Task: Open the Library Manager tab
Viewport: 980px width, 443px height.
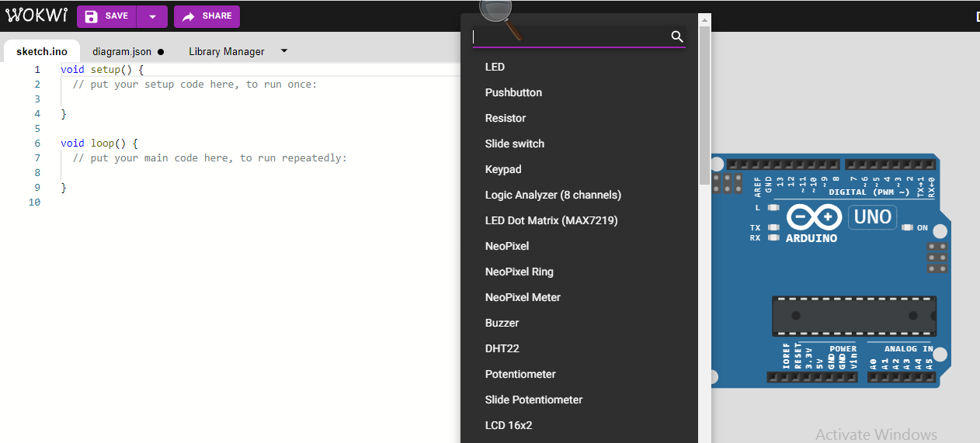Action: click(x=226, y=52)
